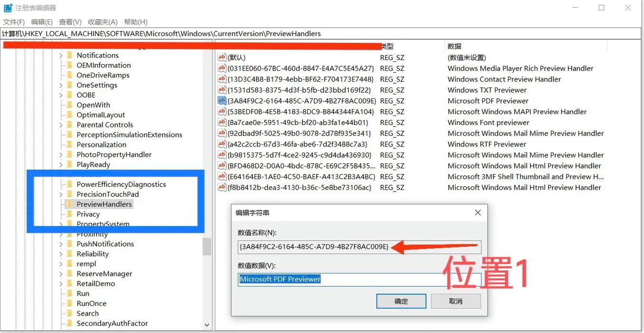Click the folder icon beside PreviewHandlers key
The width and height of the screenshot is (644, 333).
[68, 204]
